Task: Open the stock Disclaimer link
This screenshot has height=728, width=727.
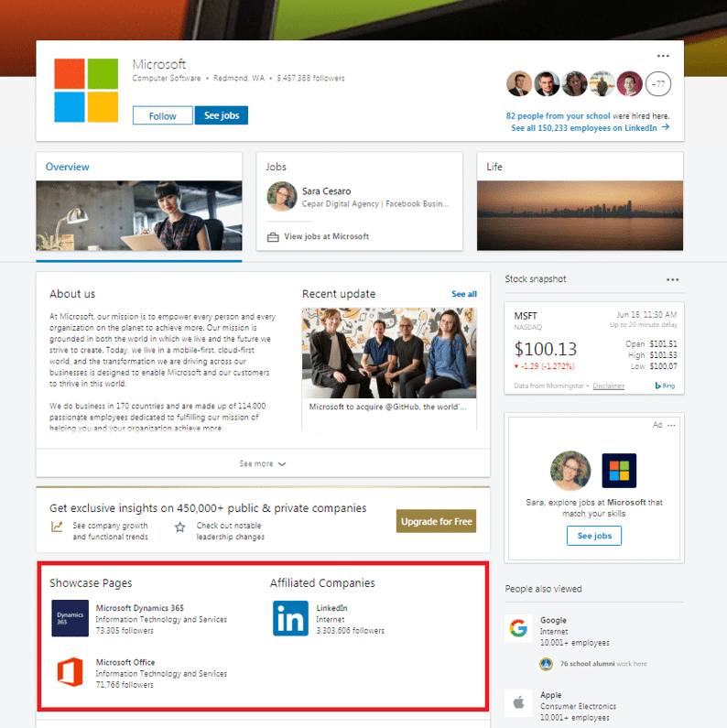Action: point(608,386)
